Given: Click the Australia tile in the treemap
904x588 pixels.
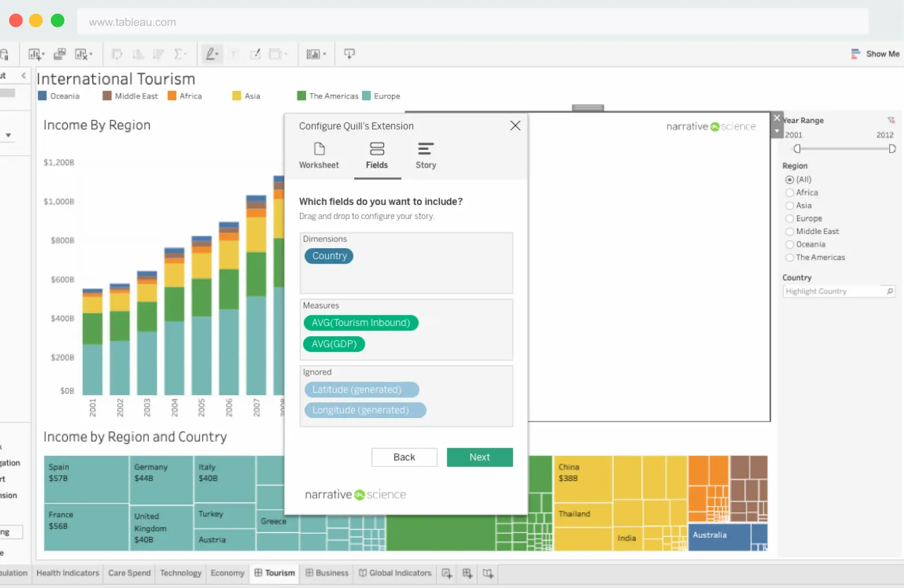Looking at the screenshot, I should [719, 537].
